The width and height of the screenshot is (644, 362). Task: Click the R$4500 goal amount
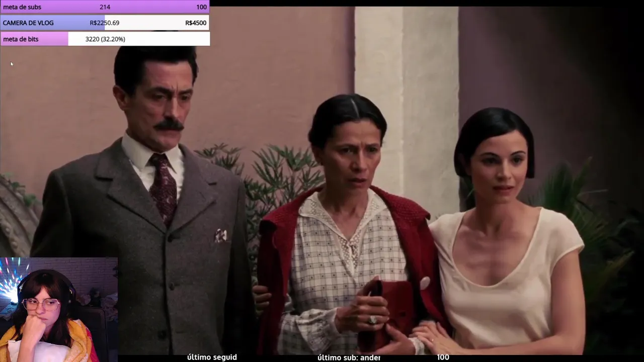(x=196, y=23)
